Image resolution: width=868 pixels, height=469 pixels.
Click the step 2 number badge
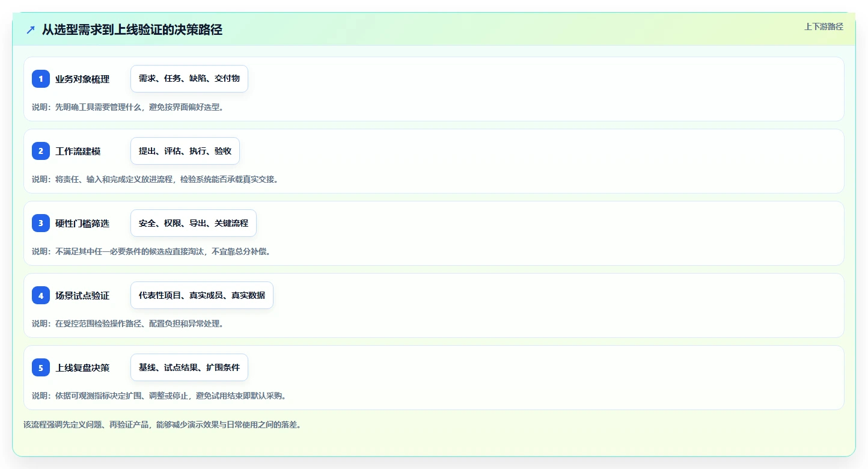click(x=41, y=151)
